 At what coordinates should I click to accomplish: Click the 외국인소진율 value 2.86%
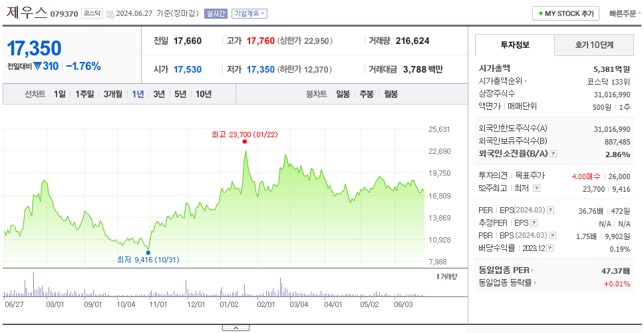pyautogui.click(x=617, y=154)
